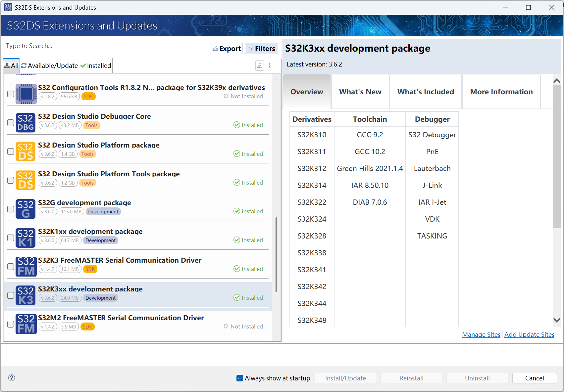Image resolution: width=564 pixels, height=392 pixels.
Task: Open the Overview tab
Action: click(x=307, y=92)
